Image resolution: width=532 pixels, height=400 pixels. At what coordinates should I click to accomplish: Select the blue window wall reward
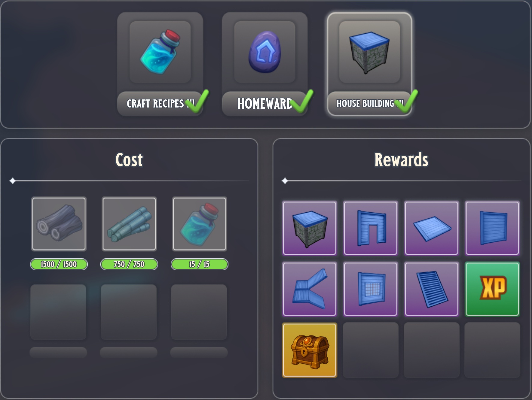coord(371,289)
